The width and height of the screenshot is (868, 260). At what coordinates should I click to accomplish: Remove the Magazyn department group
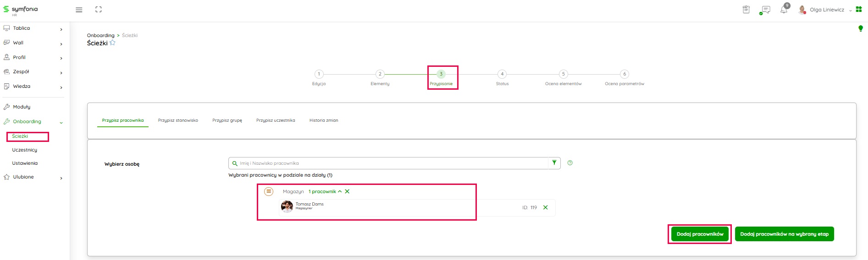pyautogui.click(x=347, y=191)
